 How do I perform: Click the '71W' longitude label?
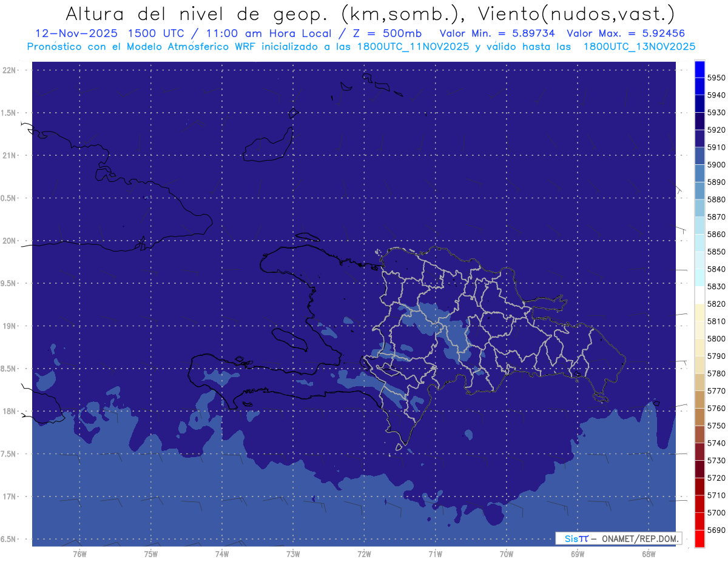pos(435,554)
